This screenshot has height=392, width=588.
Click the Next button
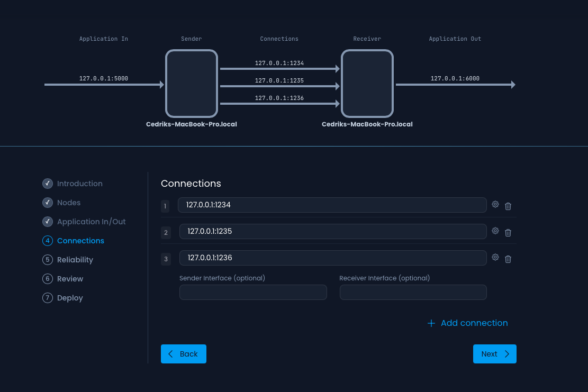[494, 354]
